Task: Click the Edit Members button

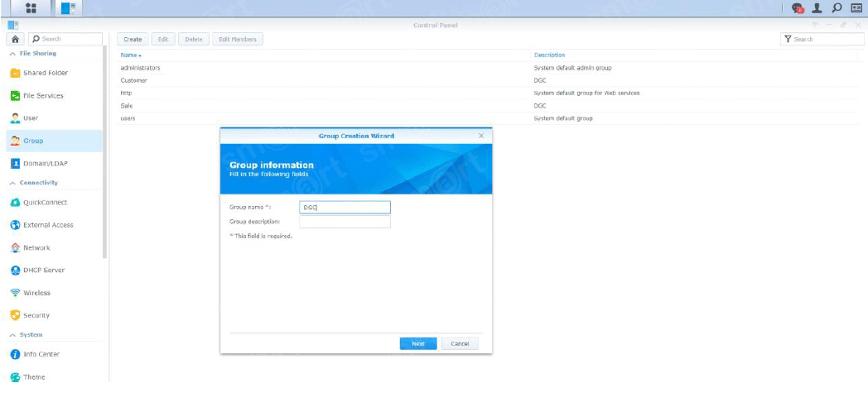Action: tap(238, 39)
